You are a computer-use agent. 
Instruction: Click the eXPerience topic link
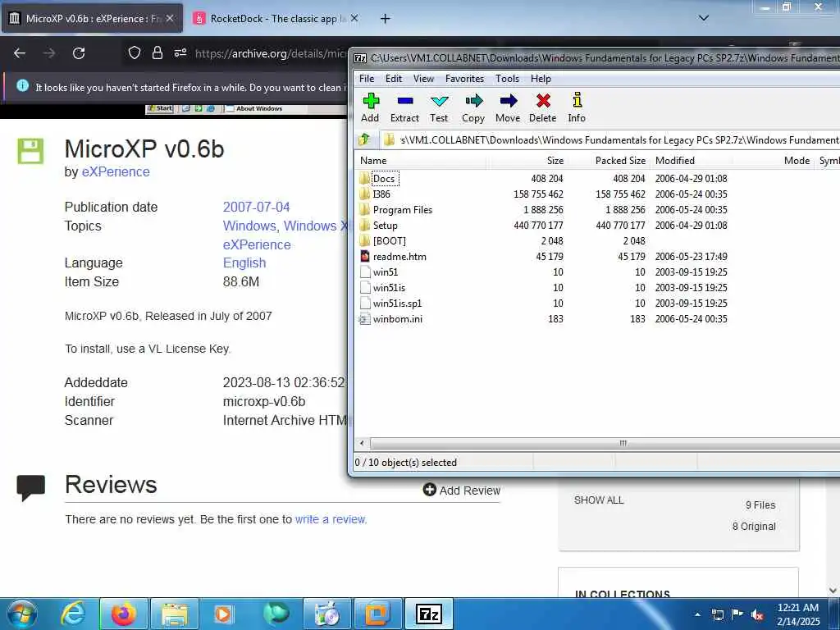coord(257,244)
